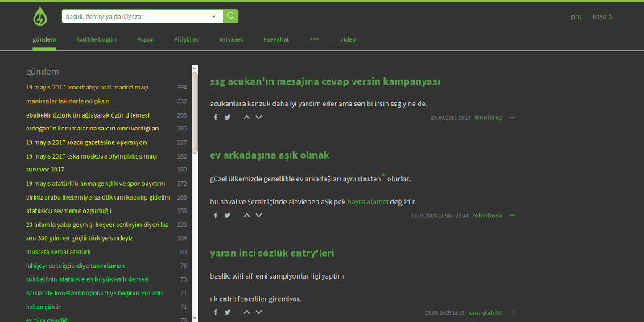The height and width of the screenshot is (322, 644).
Task: Open topic ebubekir öztürk'ün ağlayarak özür dilemesi
Action: 88,115
